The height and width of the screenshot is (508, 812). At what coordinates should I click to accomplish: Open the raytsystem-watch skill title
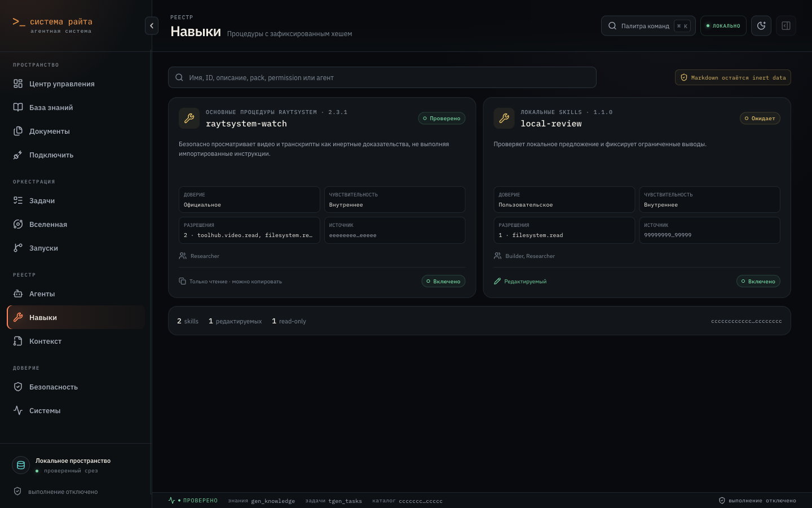click(246, 124)
